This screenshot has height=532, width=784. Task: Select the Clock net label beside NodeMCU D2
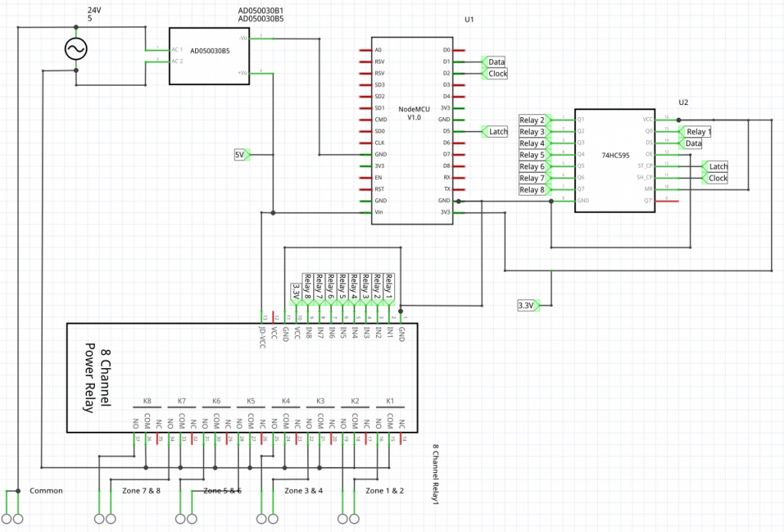click(x=495, y=73)
